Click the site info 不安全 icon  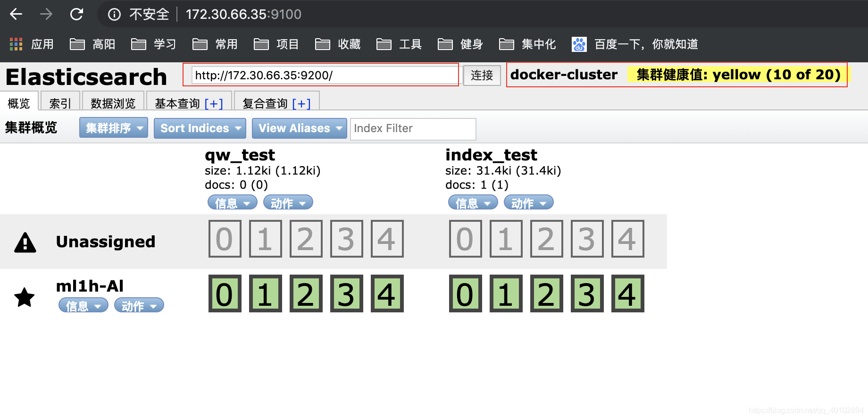pyautogui.click(x=114, y=15)
